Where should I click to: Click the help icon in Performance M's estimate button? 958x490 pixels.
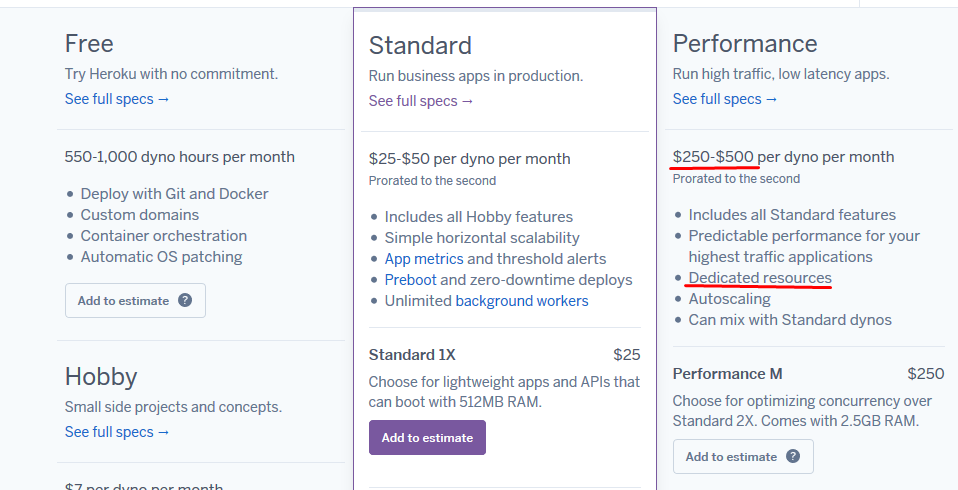(x=793, y=456)
